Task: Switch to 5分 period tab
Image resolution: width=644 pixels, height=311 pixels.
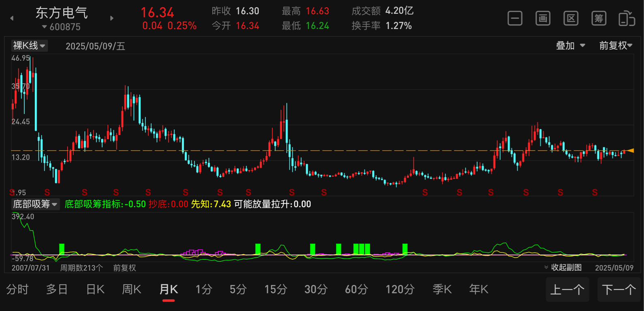Action: 238,290
